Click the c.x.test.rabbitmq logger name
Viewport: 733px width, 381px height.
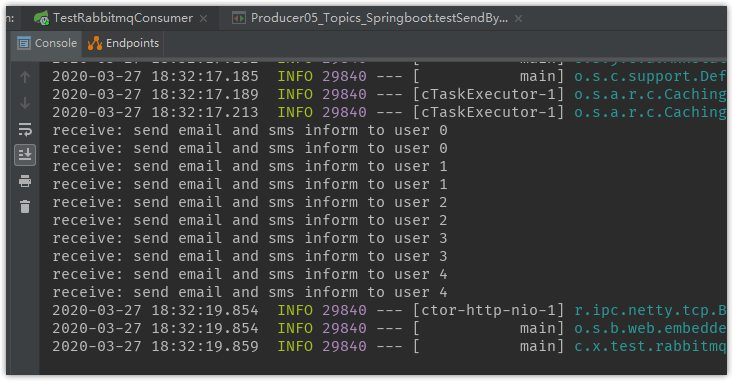pos(650,346)
